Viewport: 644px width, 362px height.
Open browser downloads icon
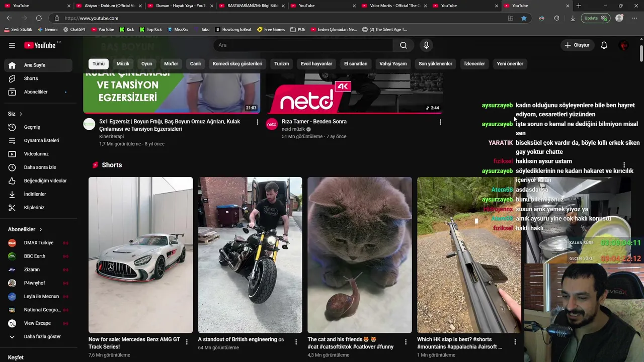[573, 18]
